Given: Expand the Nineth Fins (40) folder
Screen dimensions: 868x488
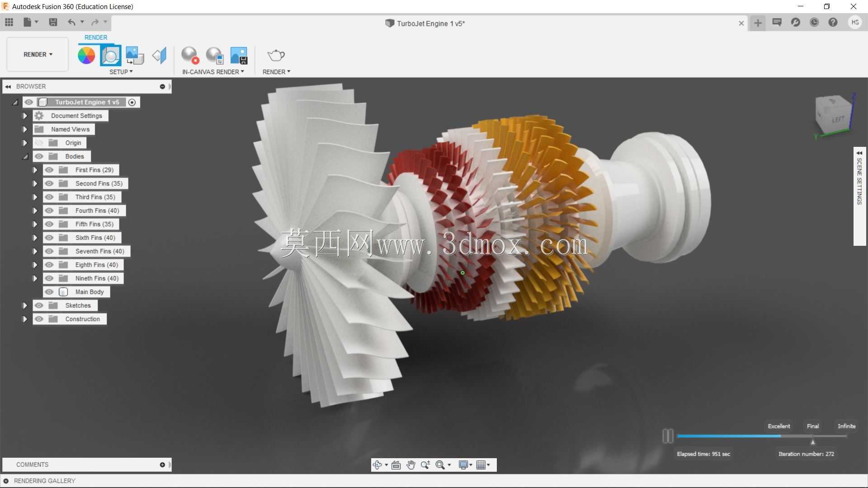Looking at the screenshot, I should [x=35, y=278].
